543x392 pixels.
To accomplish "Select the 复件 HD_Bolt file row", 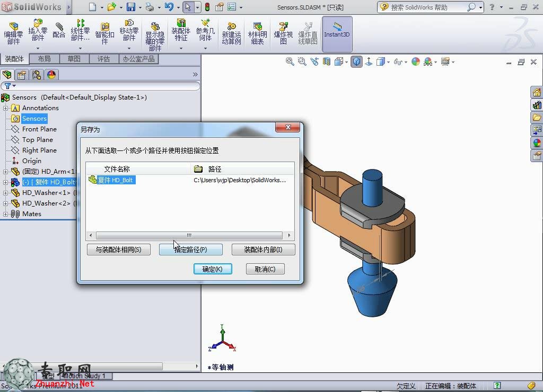I will click(x=190, y=180).
